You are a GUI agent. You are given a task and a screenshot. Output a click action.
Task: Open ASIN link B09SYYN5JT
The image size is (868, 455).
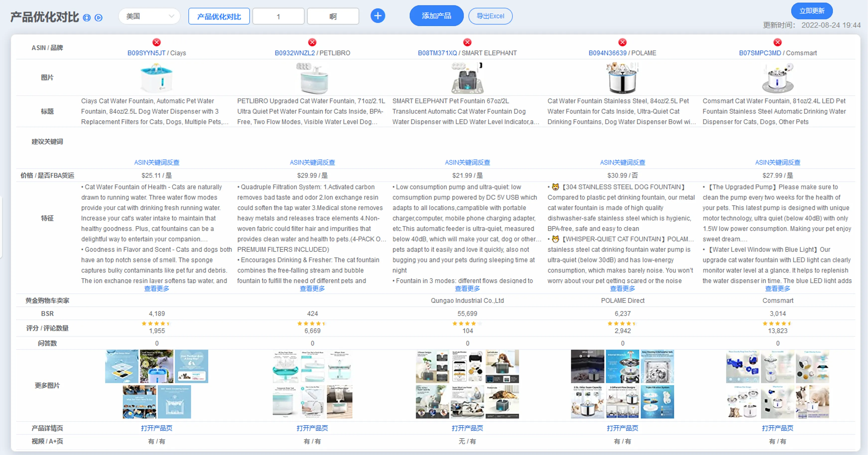pyautogui.click(x=146, y=53)
